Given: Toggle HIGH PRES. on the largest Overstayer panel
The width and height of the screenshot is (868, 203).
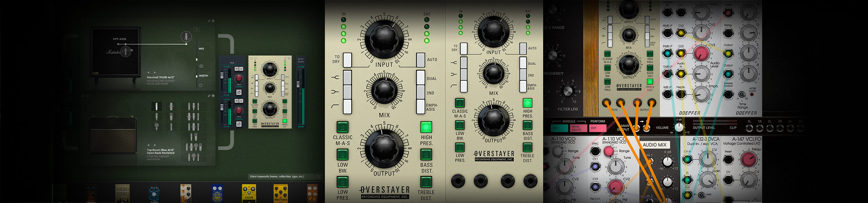Looking at the screenshot, I should [x=426, y=127].
